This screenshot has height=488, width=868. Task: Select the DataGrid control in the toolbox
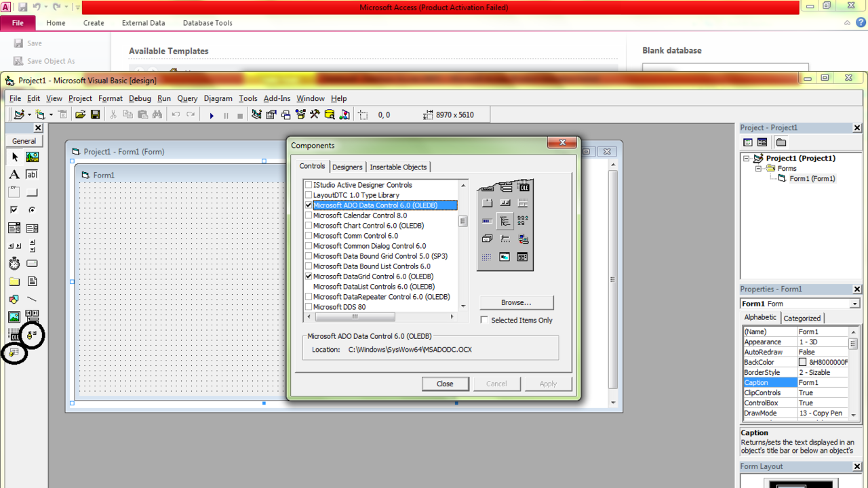(14, 352)
